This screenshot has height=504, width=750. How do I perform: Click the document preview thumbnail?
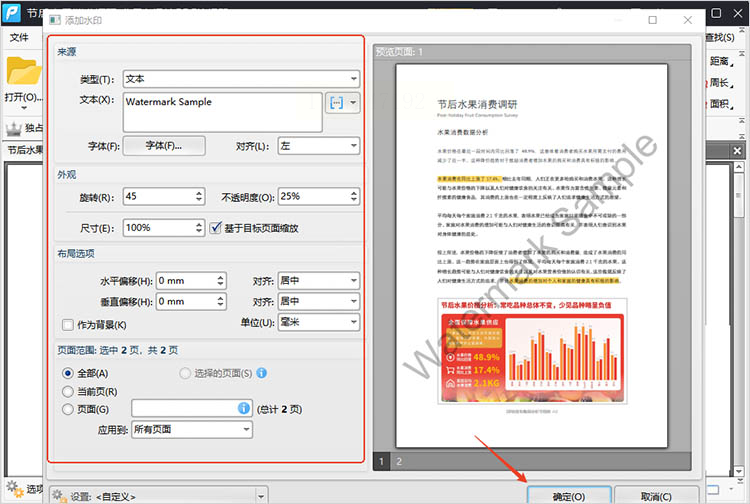point(531,256)
